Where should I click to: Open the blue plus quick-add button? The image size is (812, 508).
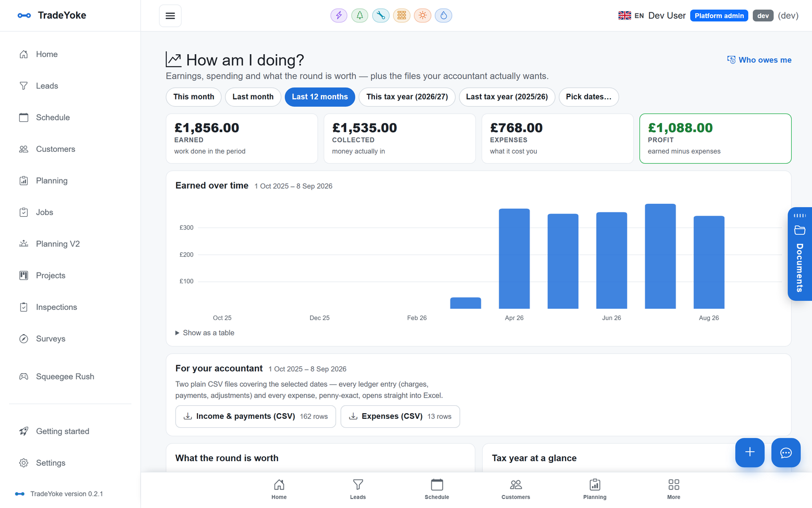pos(750,453)
